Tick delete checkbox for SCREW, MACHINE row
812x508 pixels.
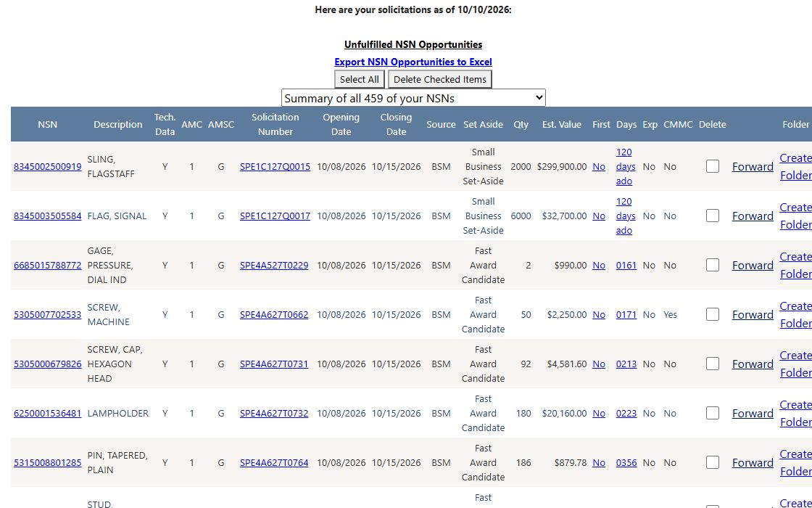click(x=713, y=315)
